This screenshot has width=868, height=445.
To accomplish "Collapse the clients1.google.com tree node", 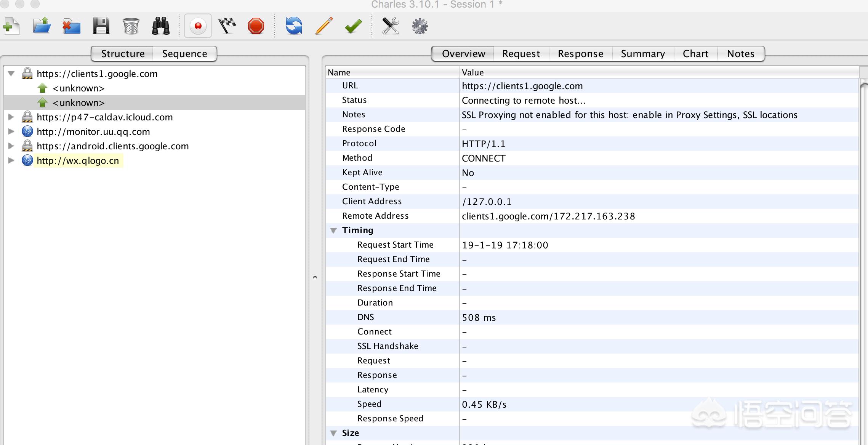I will point(11,74).
